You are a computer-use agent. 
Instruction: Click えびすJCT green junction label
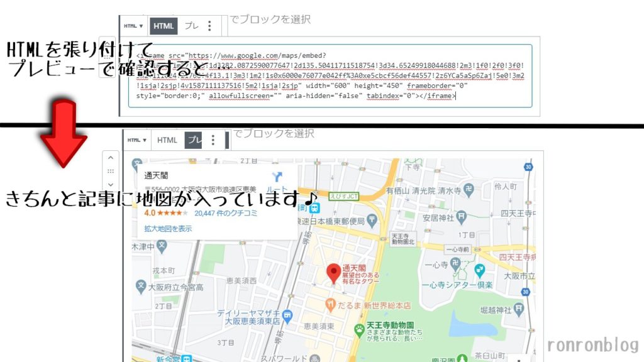click(344, 196)
